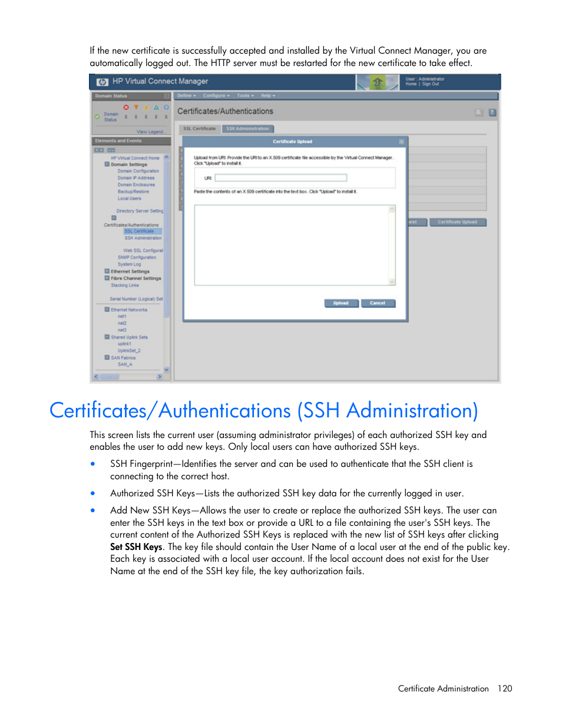
Task: Collapse the Ethernet Networks tree node
Action: click(107, 309)
